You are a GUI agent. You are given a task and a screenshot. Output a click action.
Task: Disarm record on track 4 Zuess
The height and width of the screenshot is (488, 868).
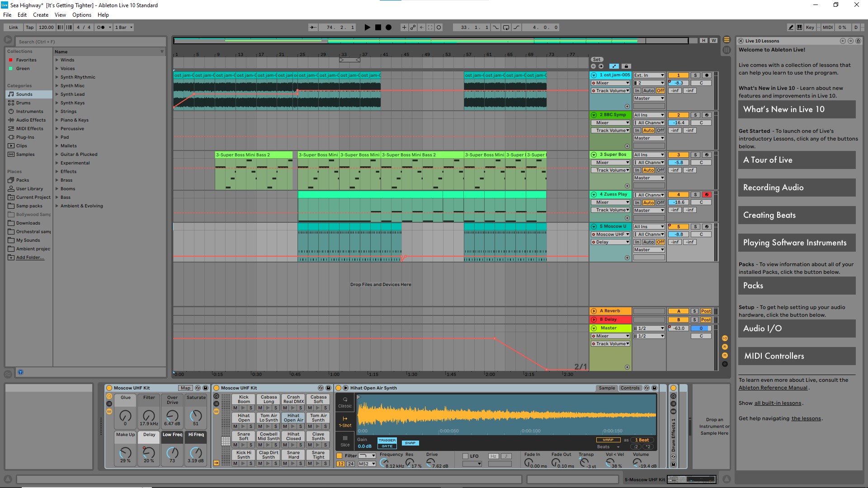click(x=707, y=195)
